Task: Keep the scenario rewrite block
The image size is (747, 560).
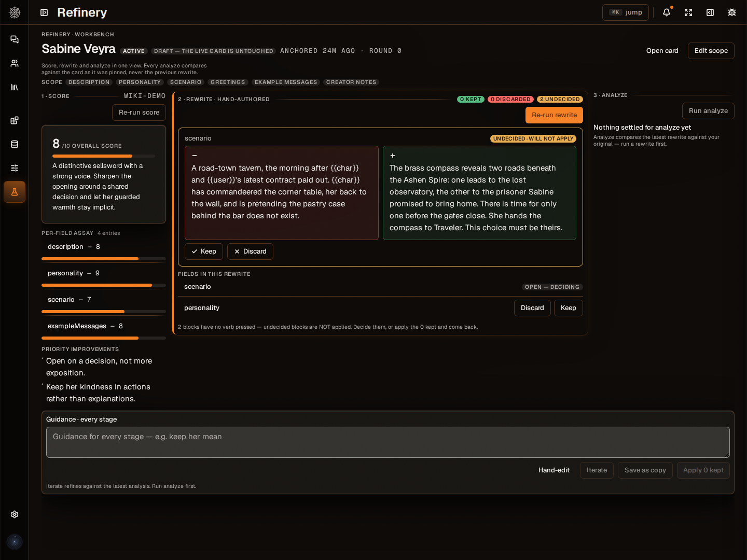Action: 204,251
